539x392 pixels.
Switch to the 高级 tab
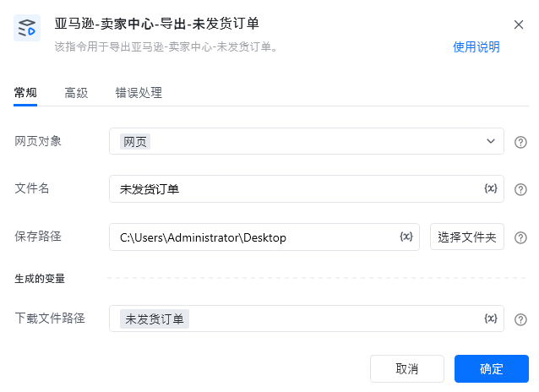(76, 93)
